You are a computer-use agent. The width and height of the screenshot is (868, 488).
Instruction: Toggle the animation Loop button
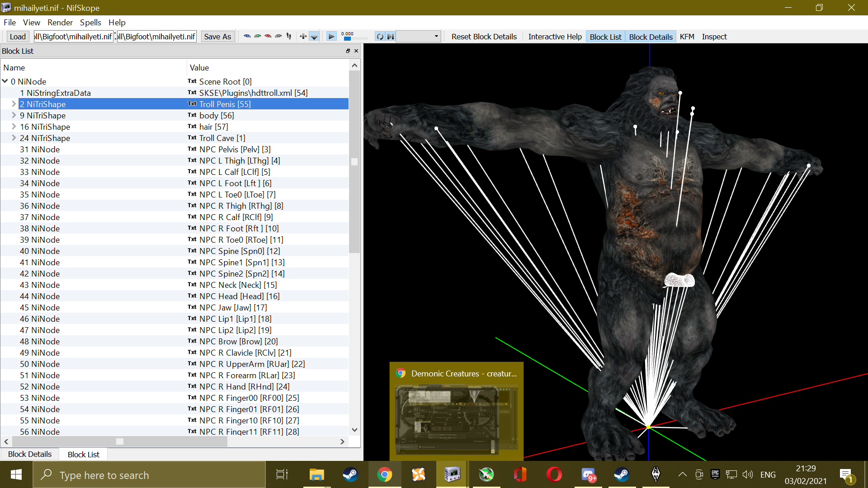[x=380, y=37]
